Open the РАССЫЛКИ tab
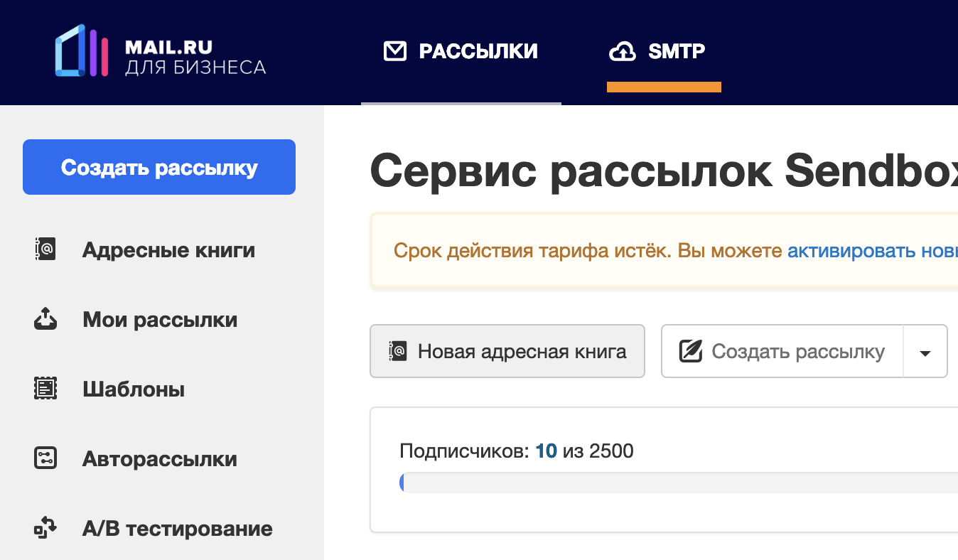 (461, 51)
